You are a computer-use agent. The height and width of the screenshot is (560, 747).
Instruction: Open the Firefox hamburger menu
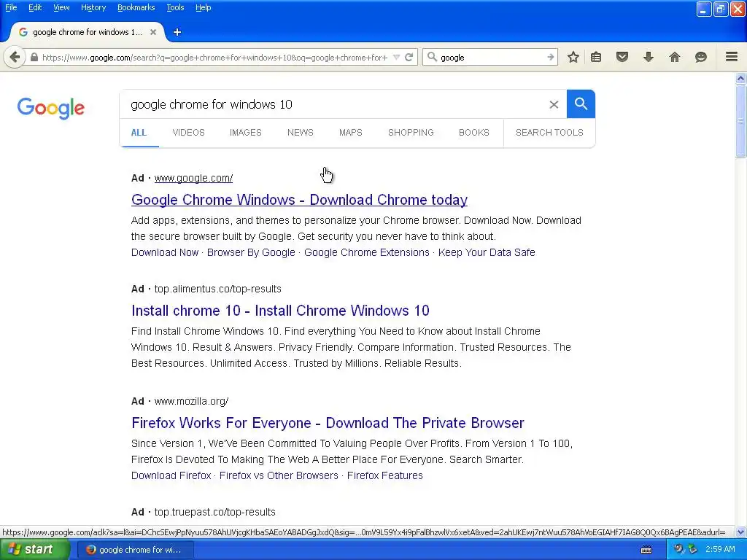pos(732,57)
